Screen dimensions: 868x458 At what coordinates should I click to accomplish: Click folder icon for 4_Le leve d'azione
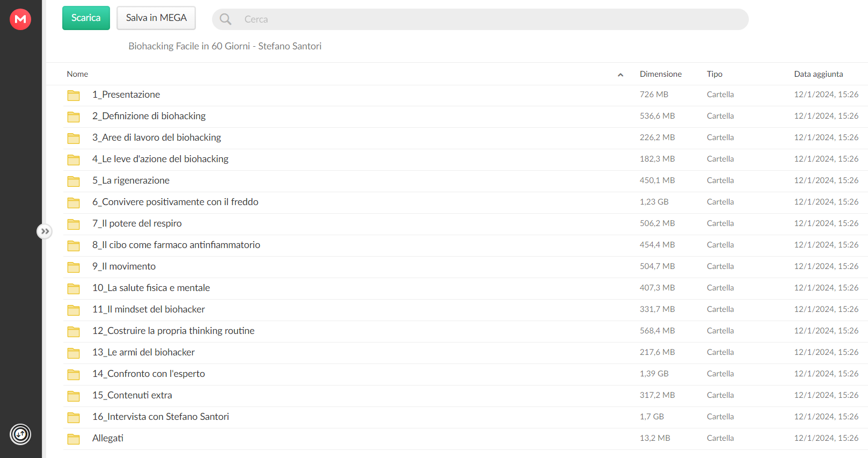click(74, 160)
